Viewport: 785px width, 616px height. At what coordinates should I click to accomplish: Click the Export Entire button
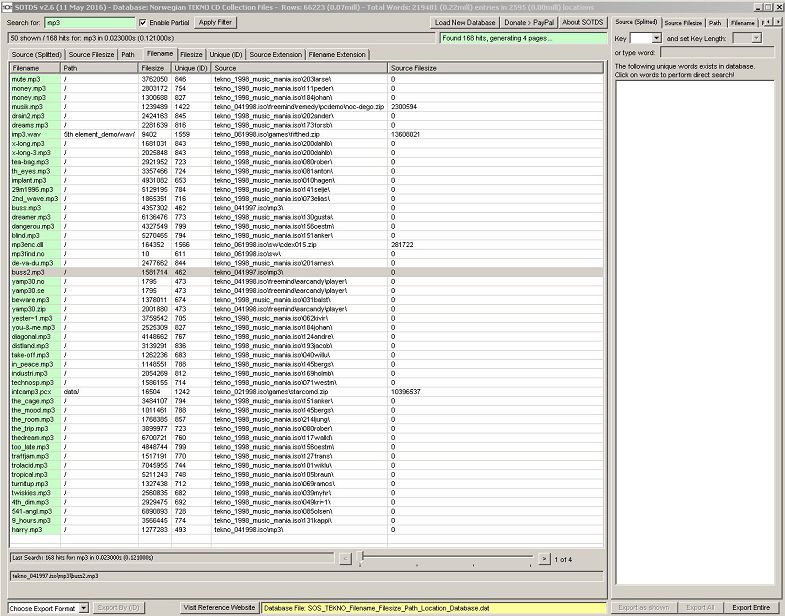tap(751, 607)
